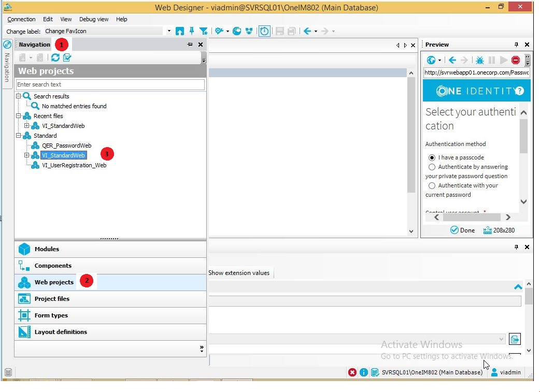Click the bug debug icon in Preview
This screenshot has height=392, width=540.
pyautogui.click(x=480, y=60)
